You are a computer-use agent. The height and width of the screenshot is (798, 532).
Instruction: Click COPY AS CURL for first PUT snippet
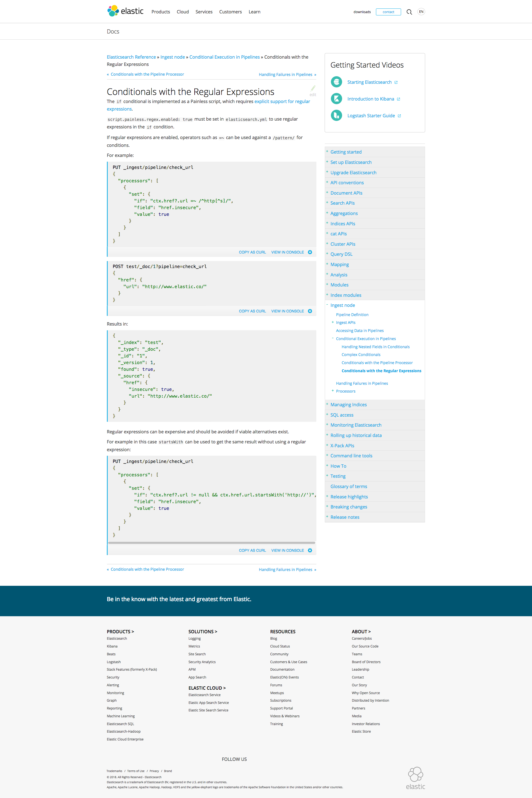(x=252, y=252)
